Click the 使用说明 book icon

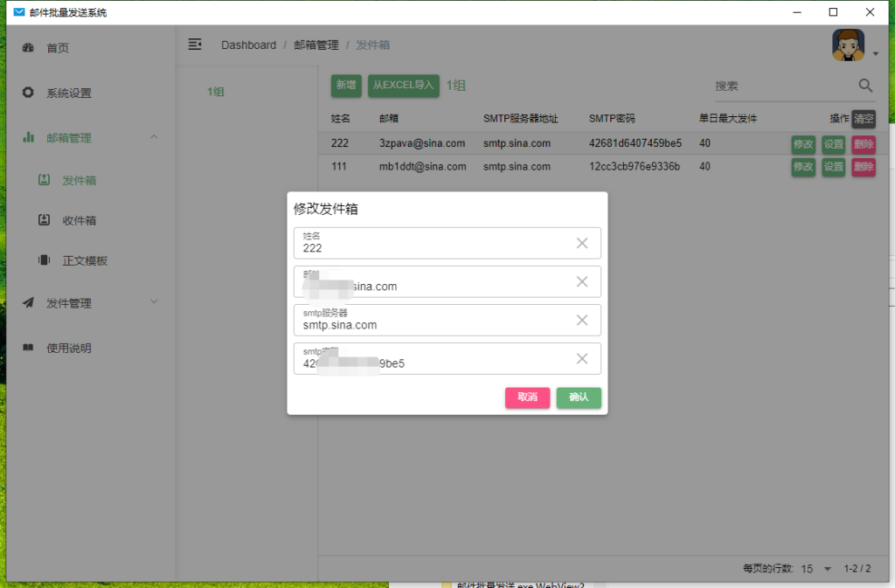[28, 348]
